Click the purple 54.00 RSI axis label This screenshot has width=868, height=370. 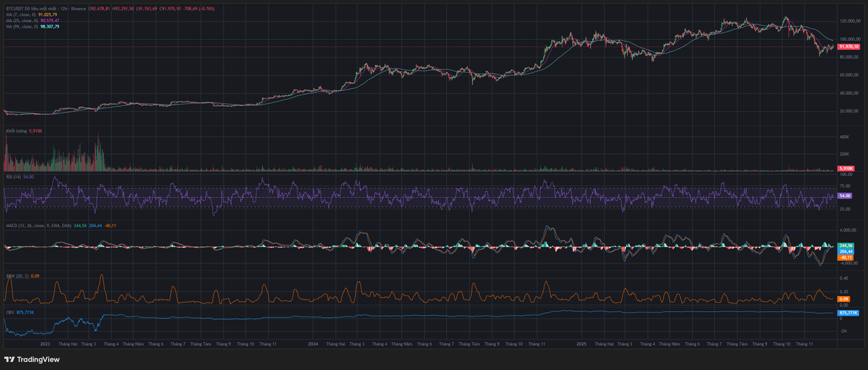[845, 196]
